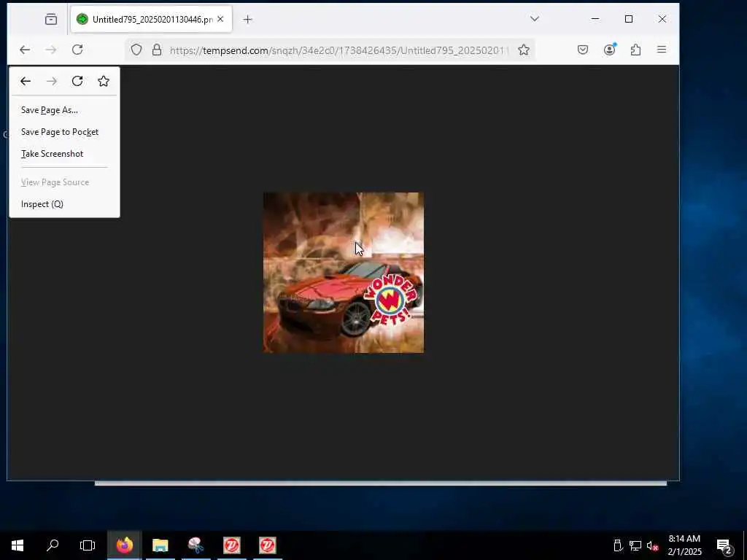This screenshot has width=747, height=560.
Task: Open File Explorer from taskbar
Action: (160, 545)
